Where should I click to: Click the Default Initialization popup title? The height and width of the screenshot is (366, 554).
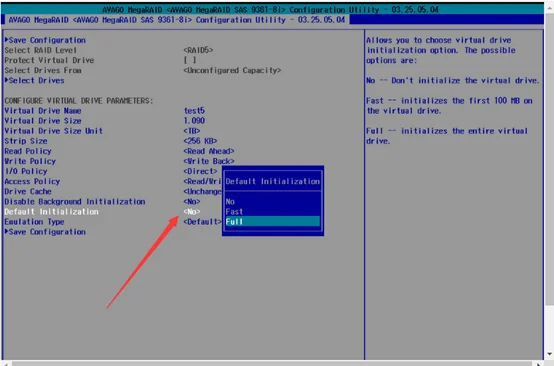point(272,181)
